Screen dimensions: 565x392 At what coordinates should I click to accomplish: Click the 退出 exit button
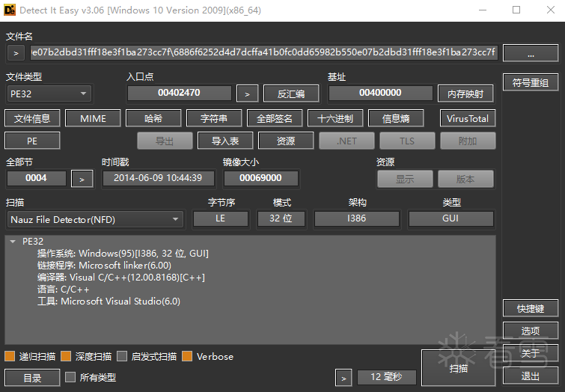tap(531, 376)
